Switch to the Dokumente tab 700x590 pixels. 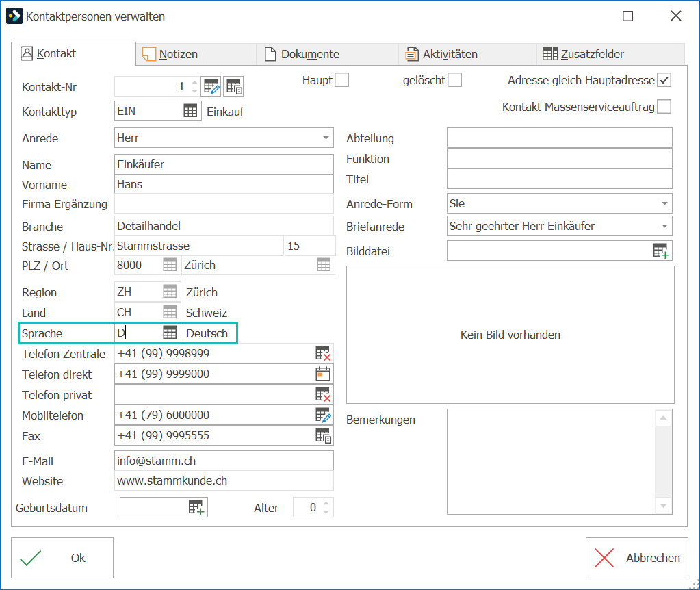pyautogui.click(x=327, y=54)
